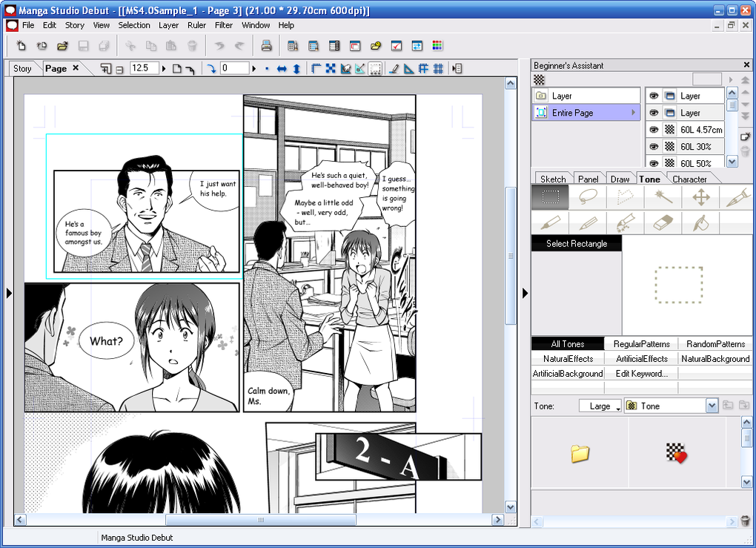756x548 pixels.
Task: Open the yellow folder in the tone browser
Action: (580, 453)
